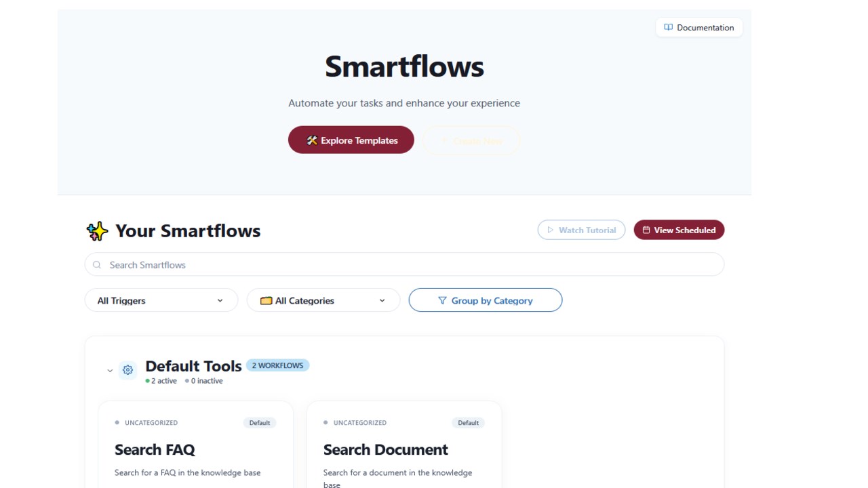Focus the Search Smartflows input field
The width and height of the screenshot is (868, 488).
click(x=404, y=264)
